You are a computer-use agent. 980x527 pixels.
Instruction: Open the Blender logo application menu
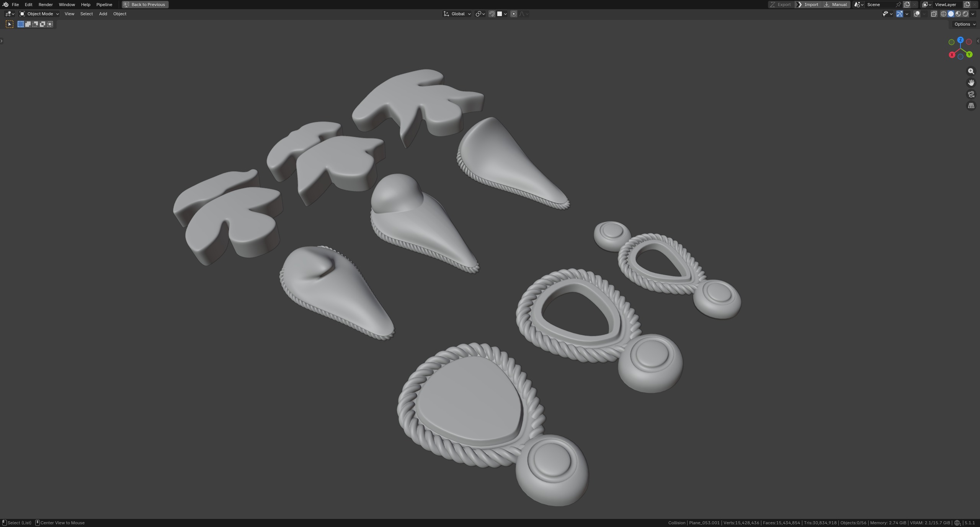pos(5,5)
